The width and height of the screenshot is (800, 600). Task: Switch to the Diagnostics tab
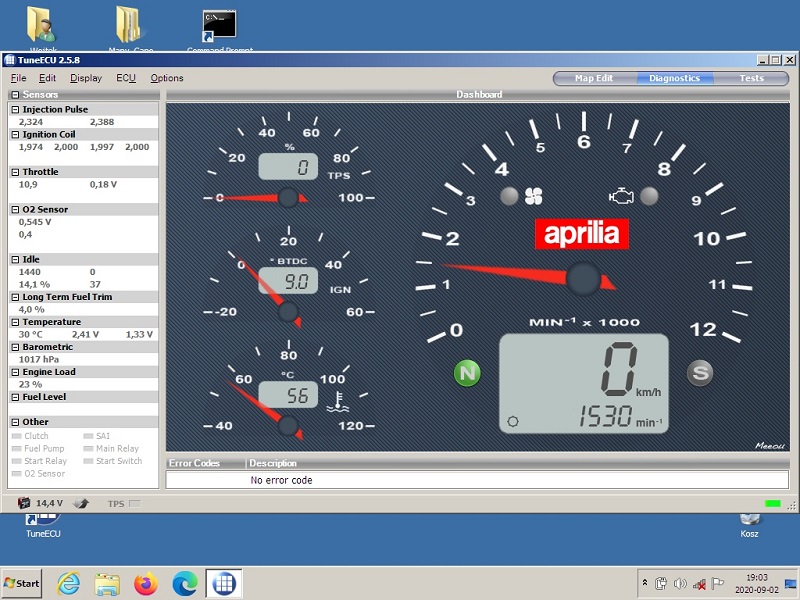674,78
